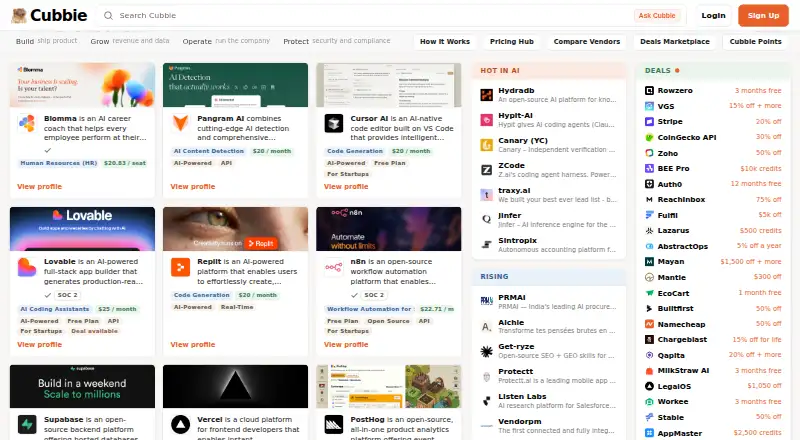Click the search magnifier icon
Screen dimensions: 800x440
108,16
